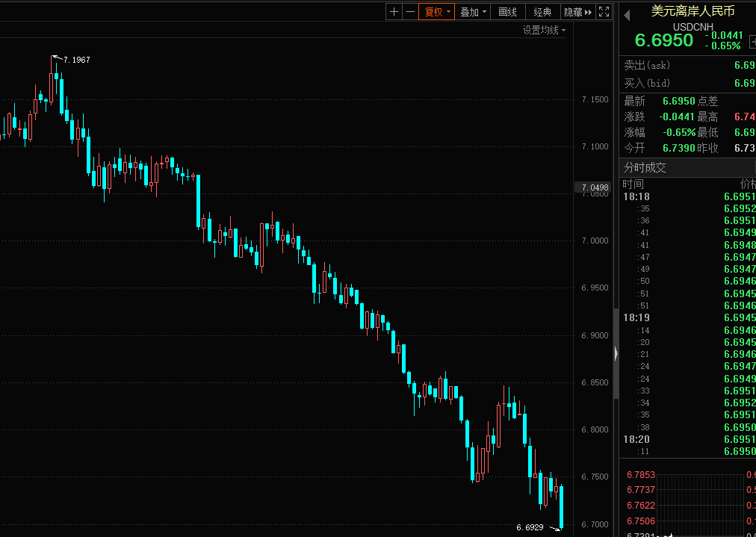Screen dimensions: 756x537
Task: Click the left arrow beside 美元离岸人民币
Action: pyautogui.click(x=627, y=16)
